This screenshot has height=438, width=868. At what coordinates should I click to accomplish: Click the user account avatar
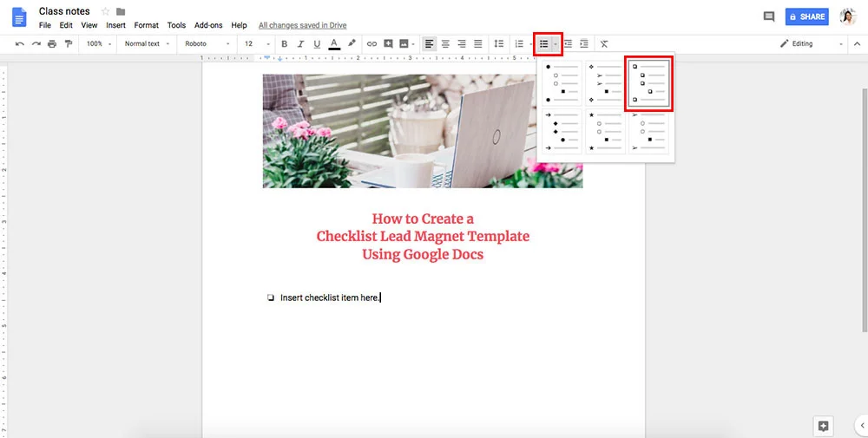[848, 16]
